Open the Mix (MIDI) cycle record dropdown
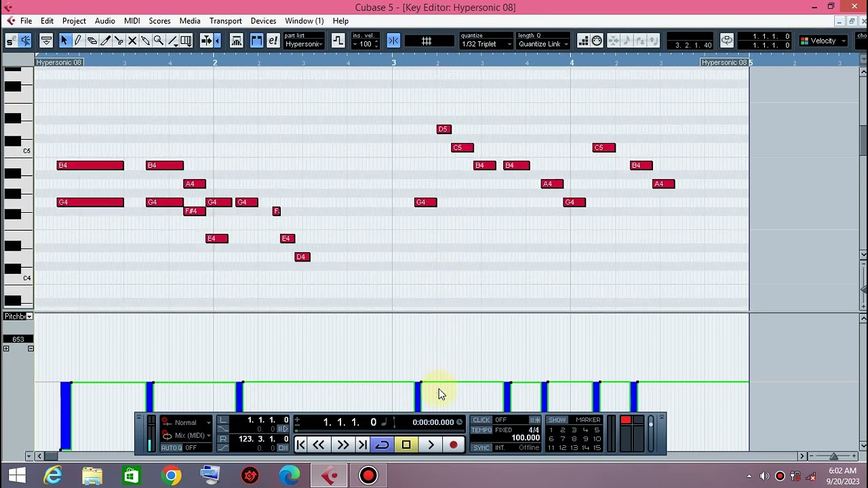Image resolution: width=868 pixels, height=488 pixels. (x=187, y=436)
